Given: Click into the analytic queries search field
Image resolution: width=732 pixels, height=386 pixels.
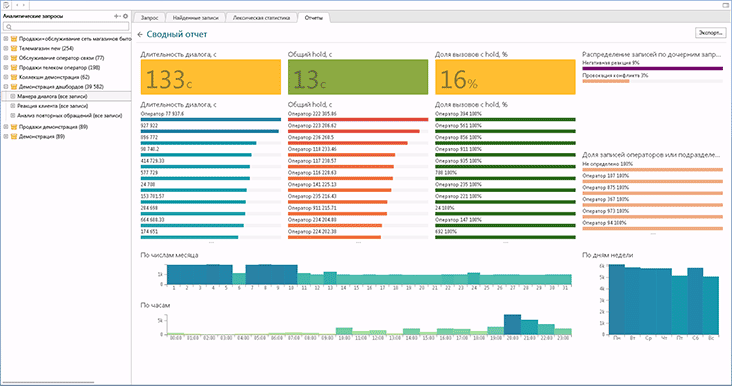Looking at the screenshot, I should point(66,27).
